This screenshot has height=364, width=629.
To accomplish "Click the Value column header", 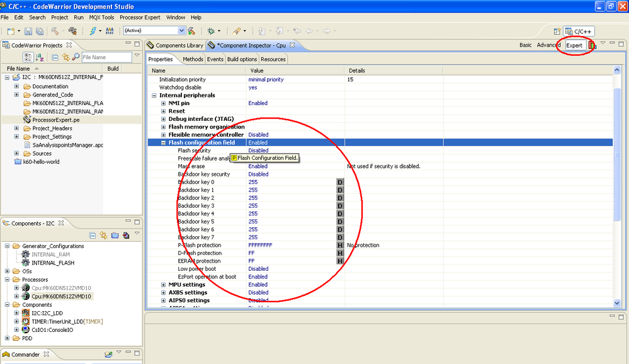I will click(x=295, y=71).
